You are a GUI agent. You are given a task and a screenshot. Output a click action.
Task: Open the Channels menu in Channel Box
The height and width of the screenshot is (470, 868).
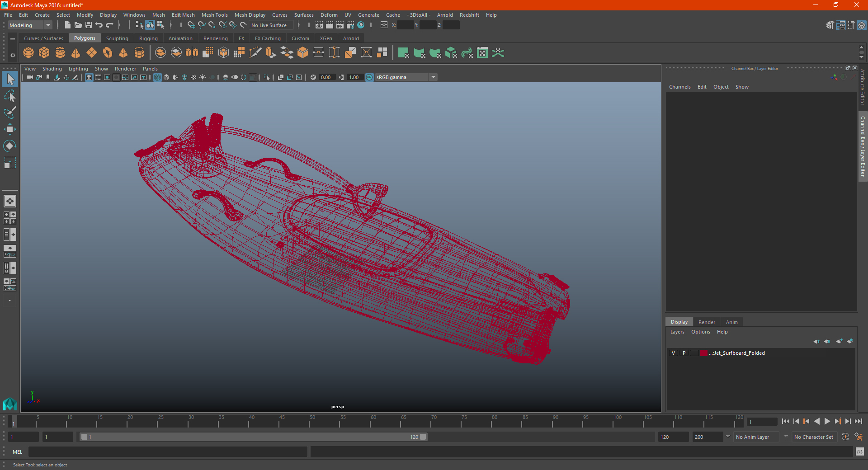click(x=680, y=87)
